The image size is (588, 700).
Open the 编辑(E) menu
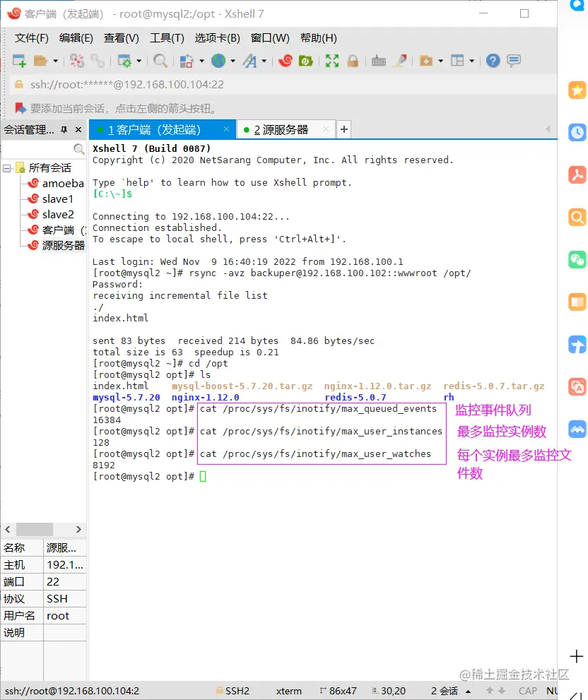76,38
